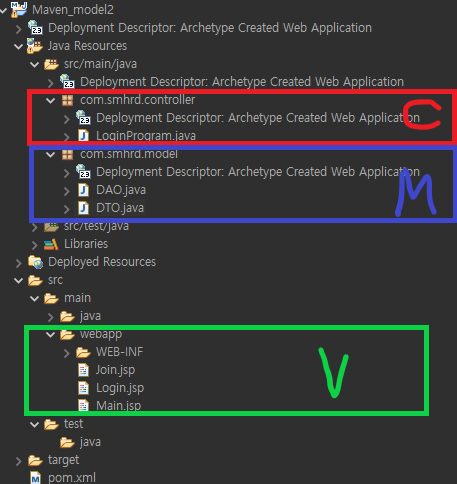
Task: Click the DTO.java file icon
Action: [83, 208]
